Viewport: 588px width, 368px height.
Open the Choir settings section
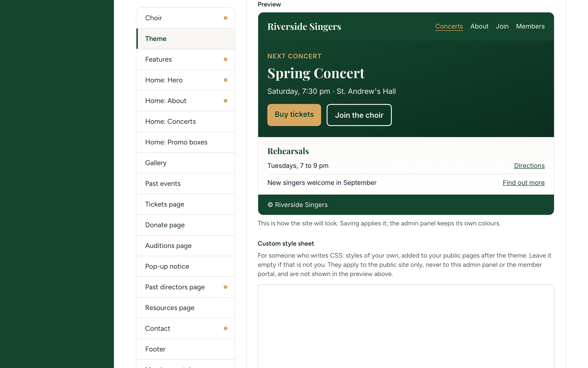click(186, 18)
